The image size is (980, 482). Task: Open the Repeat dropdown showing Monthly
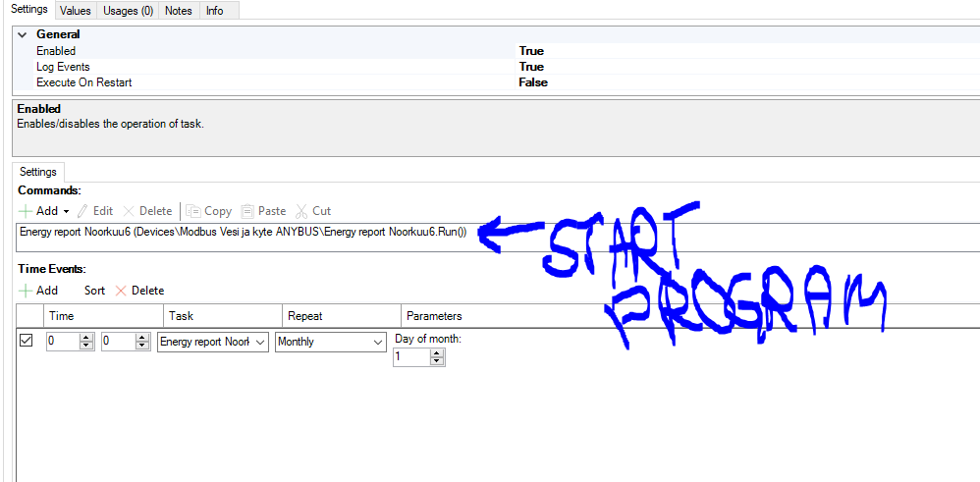coord(378,343)
